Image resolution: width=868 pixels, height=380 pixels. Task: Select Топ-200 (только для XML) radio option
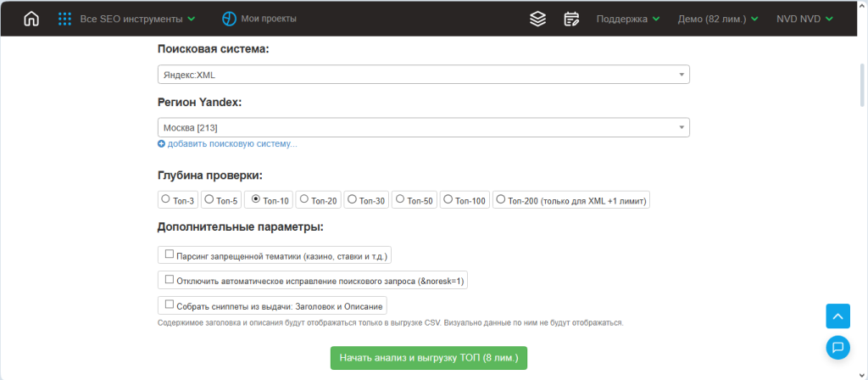point(501,200)
